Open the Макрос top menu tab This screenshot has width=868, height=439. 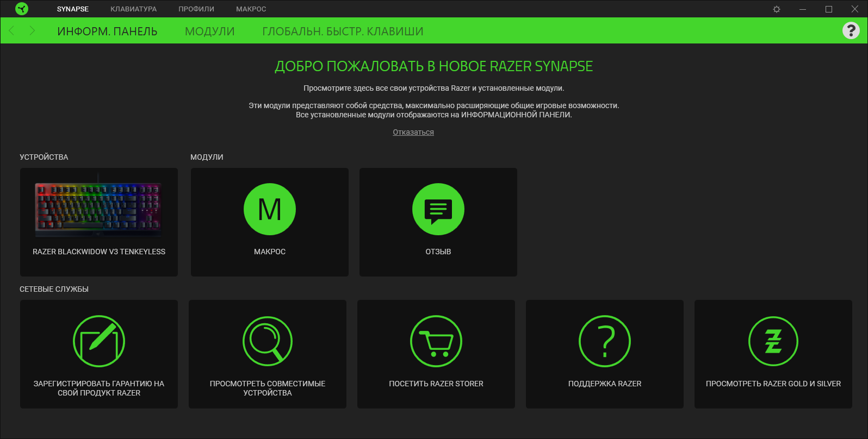click(251, 9)
